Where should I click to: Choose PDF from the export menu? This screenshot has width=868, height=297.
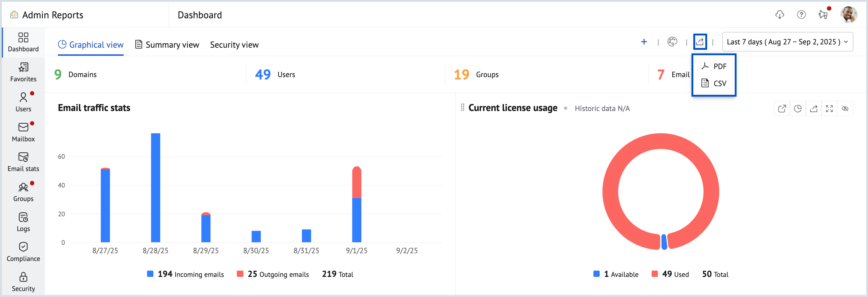coord(714,66)
